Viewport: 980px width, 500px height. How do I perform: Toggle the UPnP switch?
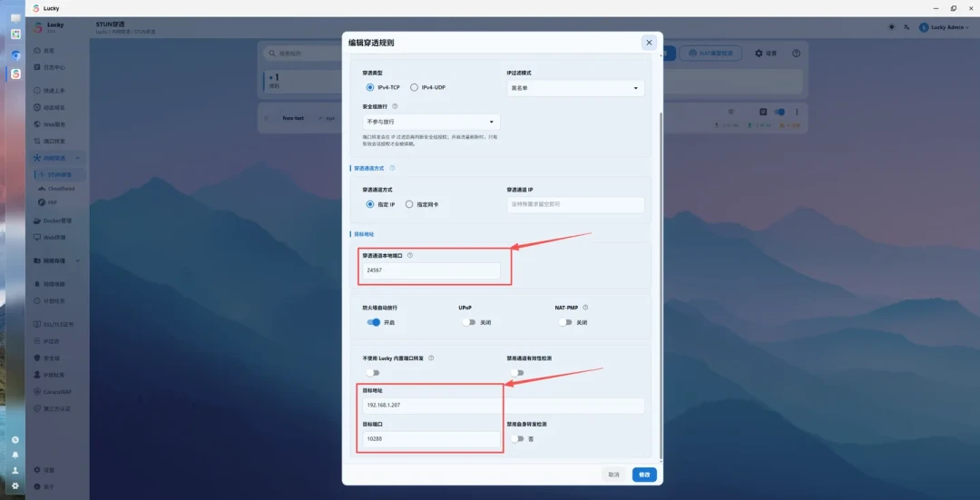point(469,322)
